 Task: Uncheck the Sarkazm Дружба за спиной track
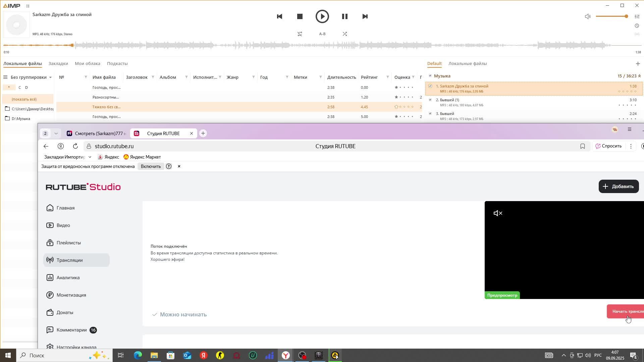pyautogui.click(x=430, y=86)
